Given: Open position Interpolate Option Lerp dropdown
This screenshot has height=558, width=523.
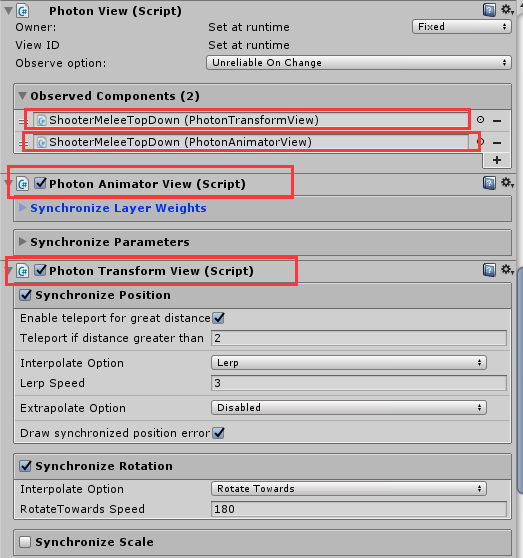Looking at the screenshot, I should [x=349, y=363].
